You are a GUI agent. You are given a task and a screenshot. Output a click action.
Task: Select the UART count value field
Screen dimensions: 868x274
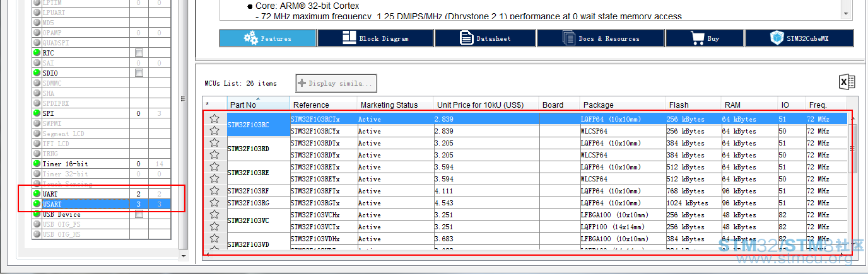tap(139, 194)
